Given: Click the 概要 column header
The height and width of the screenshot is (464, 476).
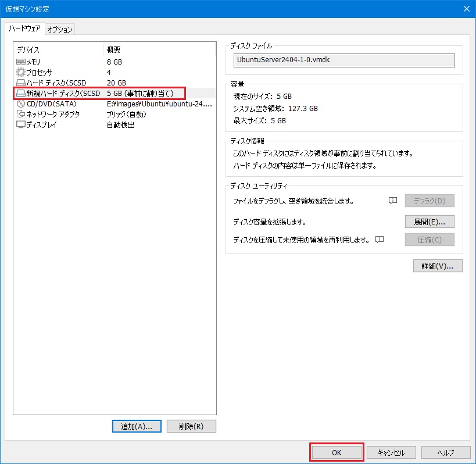Looking at the screenshot, I should (159, 49).
